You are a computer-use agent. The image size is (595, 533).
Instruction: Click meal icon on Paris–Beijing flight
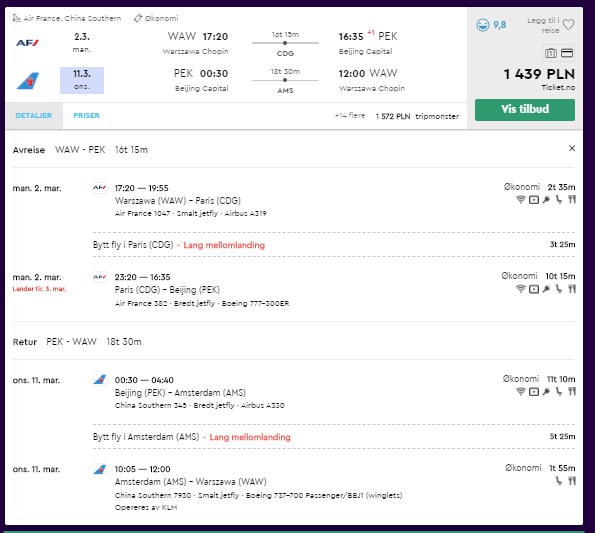(572, 289)
